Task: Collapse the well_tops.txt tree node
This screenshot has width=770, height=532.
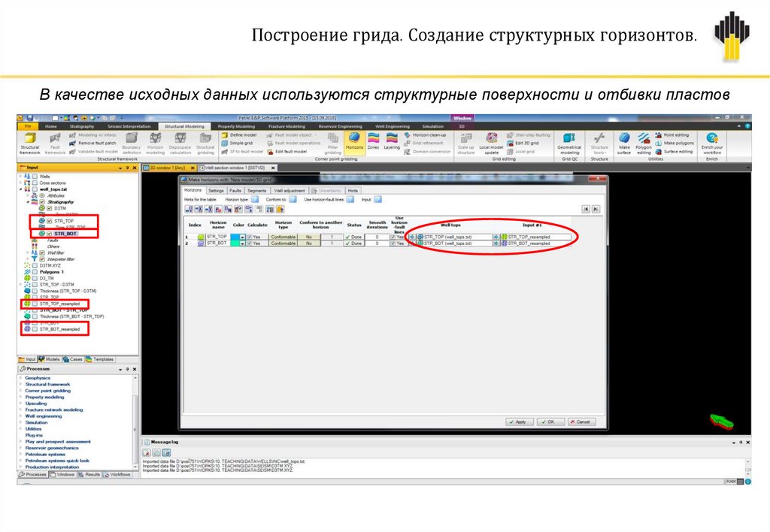Action: click(20, 189)
